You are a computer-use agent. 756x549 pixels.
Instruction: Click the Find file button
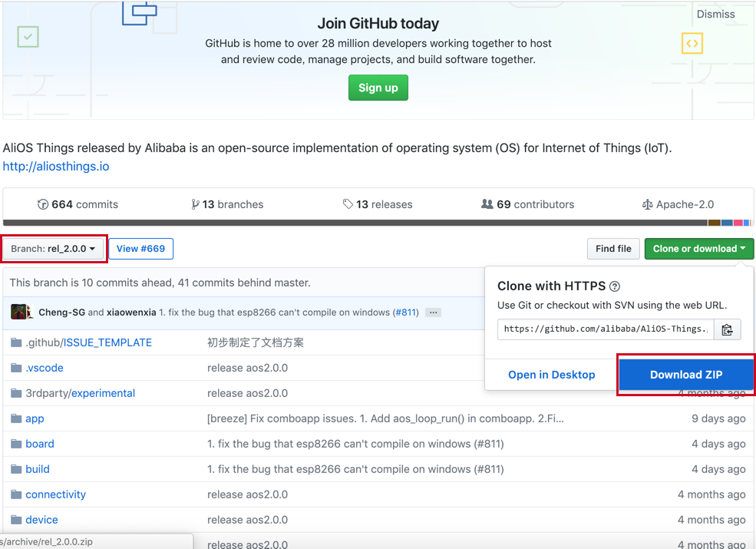click(613, 249)
